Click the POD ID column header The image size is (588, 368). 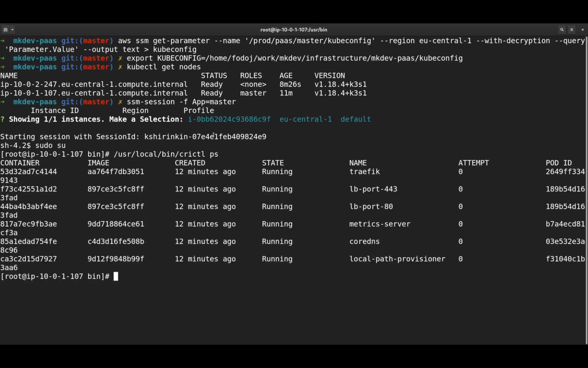click(559, 163)
